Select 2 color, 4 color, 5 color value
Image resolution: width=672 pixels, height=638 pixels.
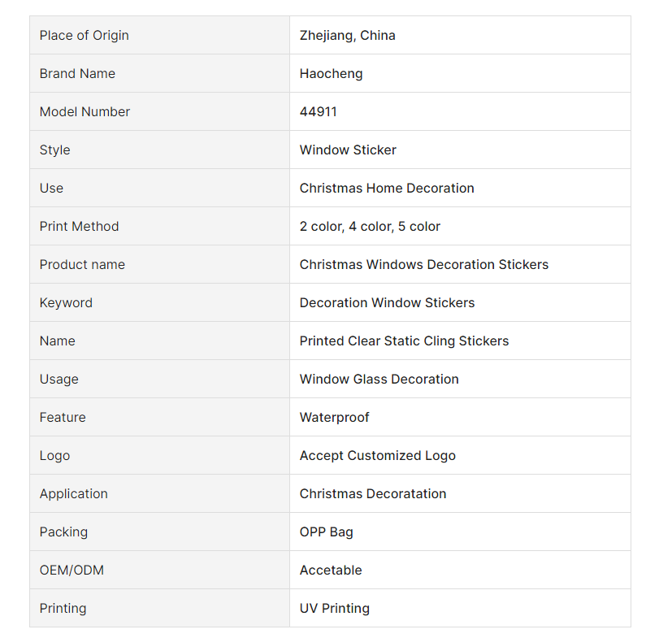[370, 227]
